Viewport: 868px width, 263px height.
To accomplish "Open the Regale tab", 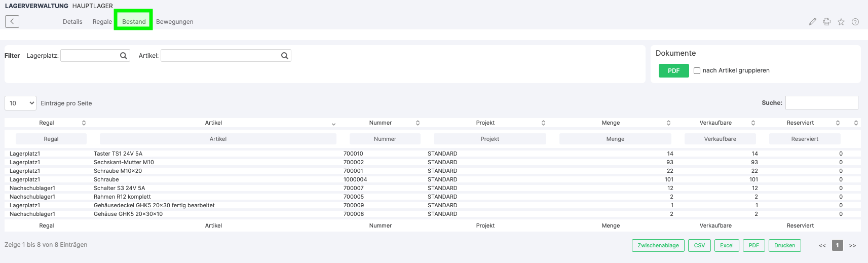I will (x=102, y=22).
